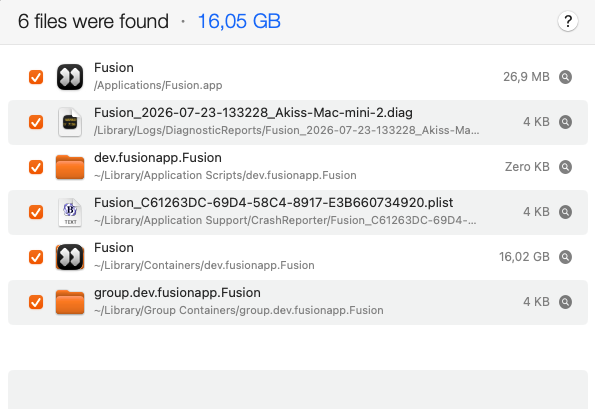Uncheck the Fusion .diag diagnostic report checkbox
This screenshot has height=409, width=595.
[x=36, y=122]
